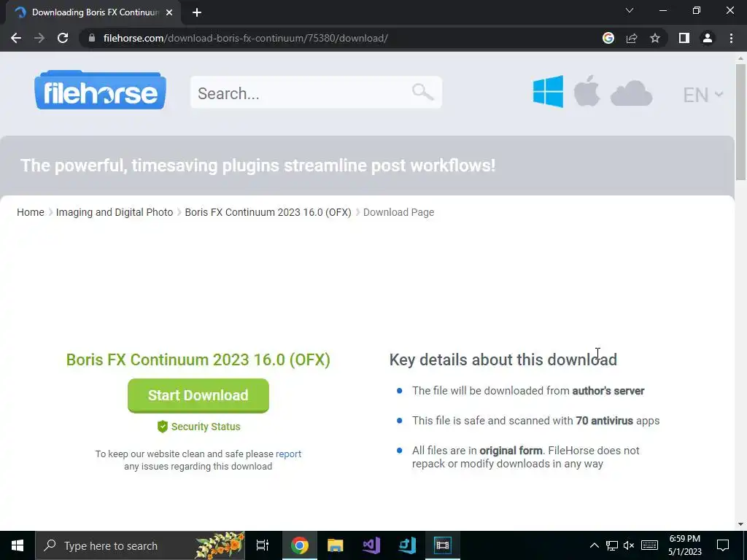Click the Key details about this download heading

[x=503, y=359]
